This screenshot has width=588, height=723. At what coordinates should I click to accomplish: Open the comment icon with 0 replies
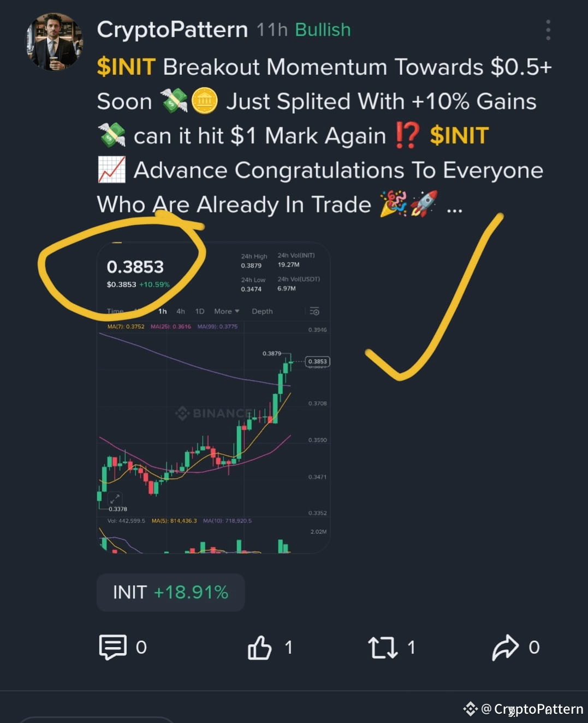tap(113, 647)
